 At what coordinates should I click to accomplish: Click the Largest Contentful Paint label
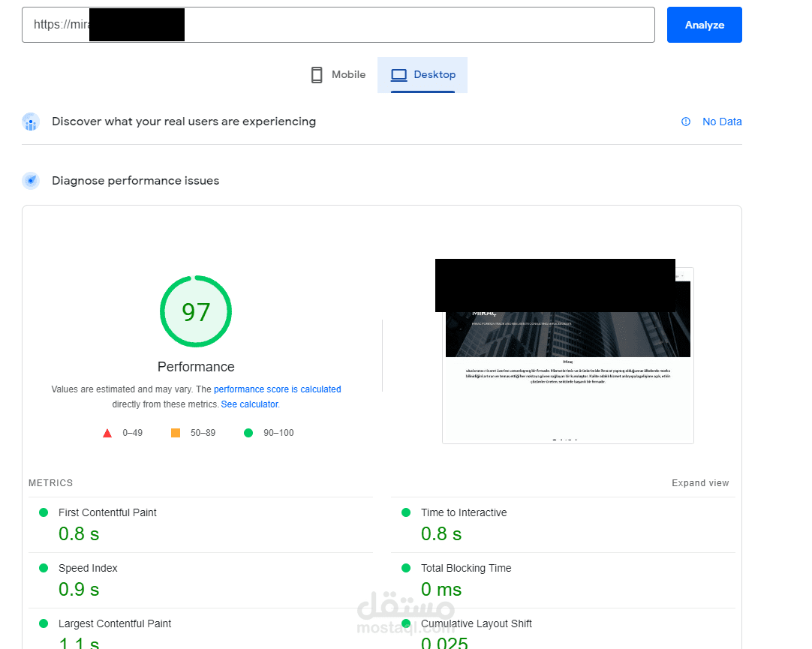point(115,623)
